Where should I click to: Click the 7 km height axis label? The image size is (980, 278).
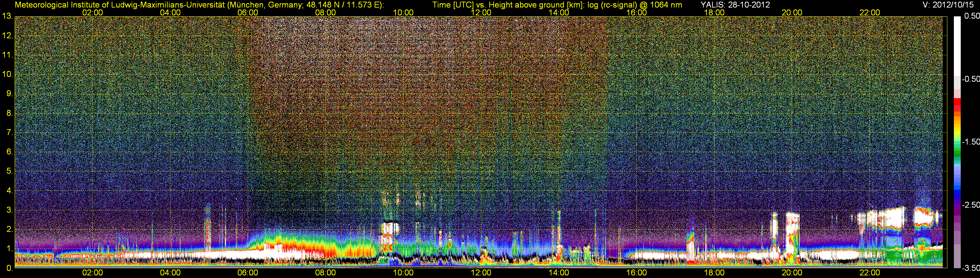(9, 132)
